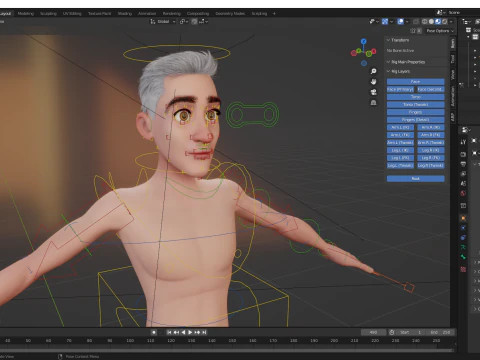
Task: Toggle camera view with the camera icon
Action: coord(374,92)
